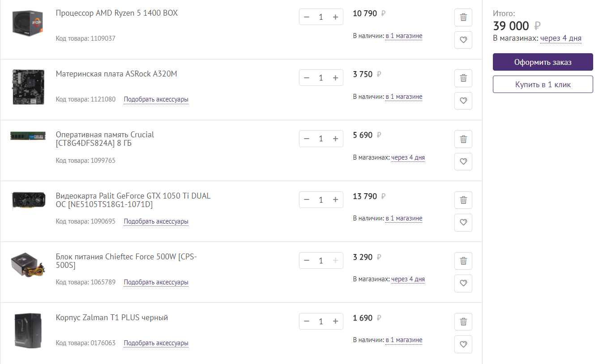Image resolution: width=603 pixels, height=364 pixels.
Task: Open the Palit GeForce video card thumbnail
Action: click(x=28, y=200)
